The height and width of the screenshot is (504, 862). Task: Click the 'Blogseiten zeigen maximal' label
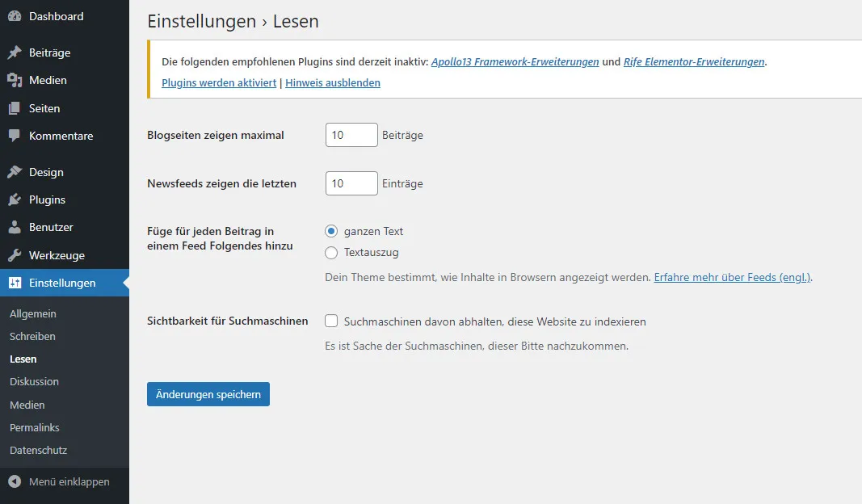tap(216, 135)
